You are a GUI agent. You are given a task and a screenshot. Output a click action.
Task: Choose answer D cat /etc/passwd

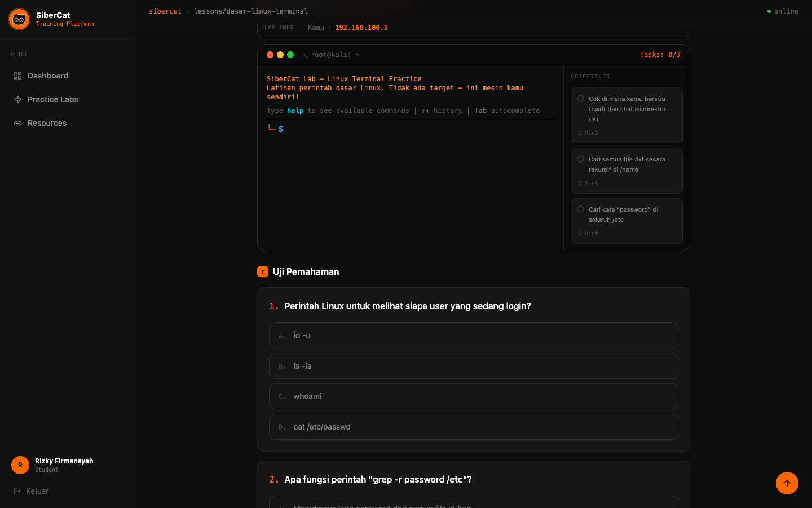[474, 427]
